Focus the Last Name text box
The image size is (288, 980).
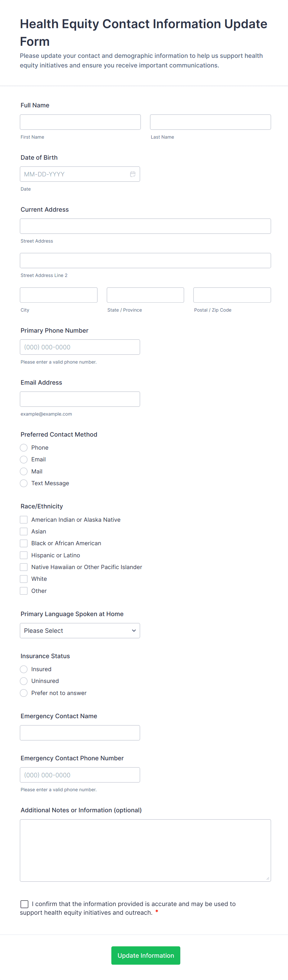pos(210,122)
